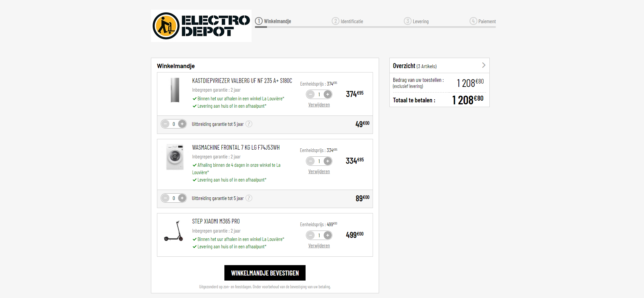Remove the LG Wasmachine via Verwijderen
The height and width of the screenshot is (298, 644).
click(319, 171)
